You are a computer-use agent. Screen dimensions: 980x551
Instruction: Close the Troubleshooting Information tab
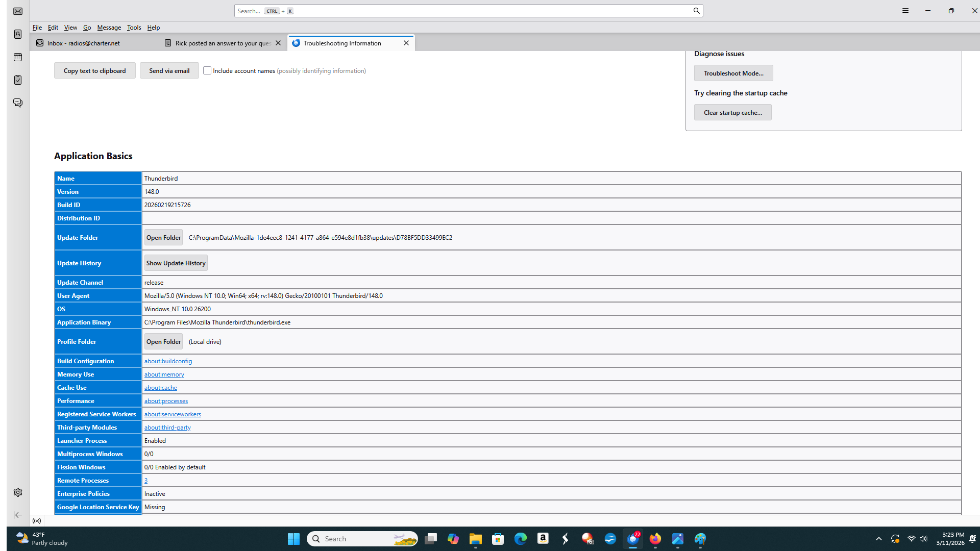(406, 43)
